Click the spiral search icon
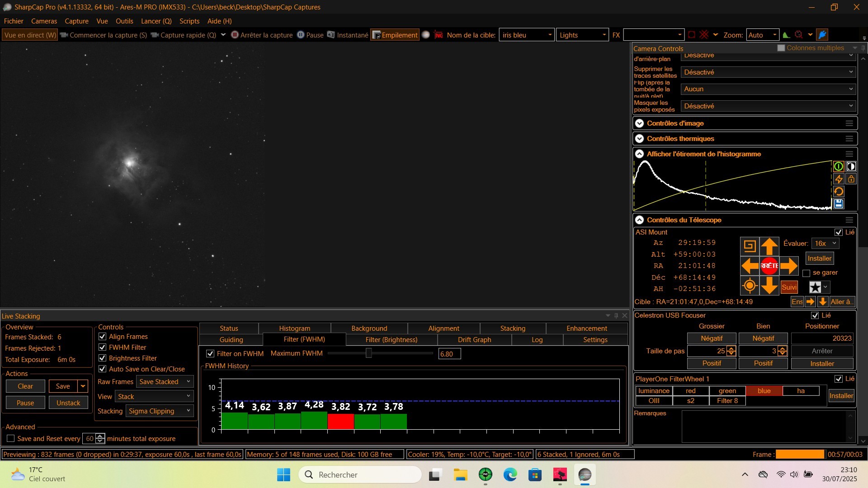The image size is (868, 488). point(749,246)
